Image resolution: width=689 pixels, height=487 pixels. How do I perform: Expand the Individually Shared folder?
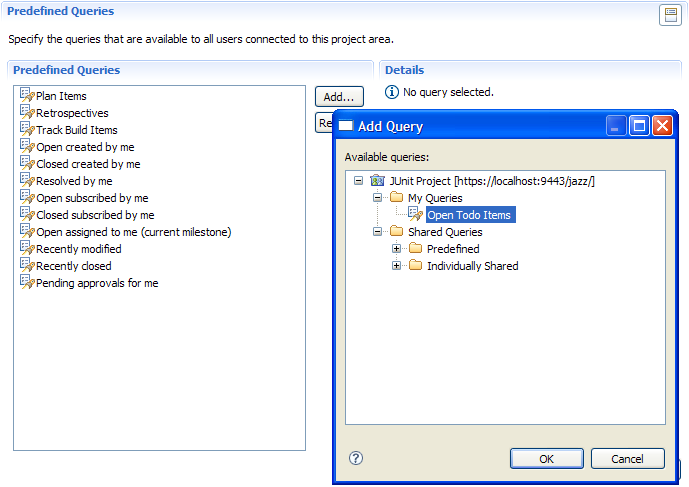pyautogui.click(x=396, y=265)
